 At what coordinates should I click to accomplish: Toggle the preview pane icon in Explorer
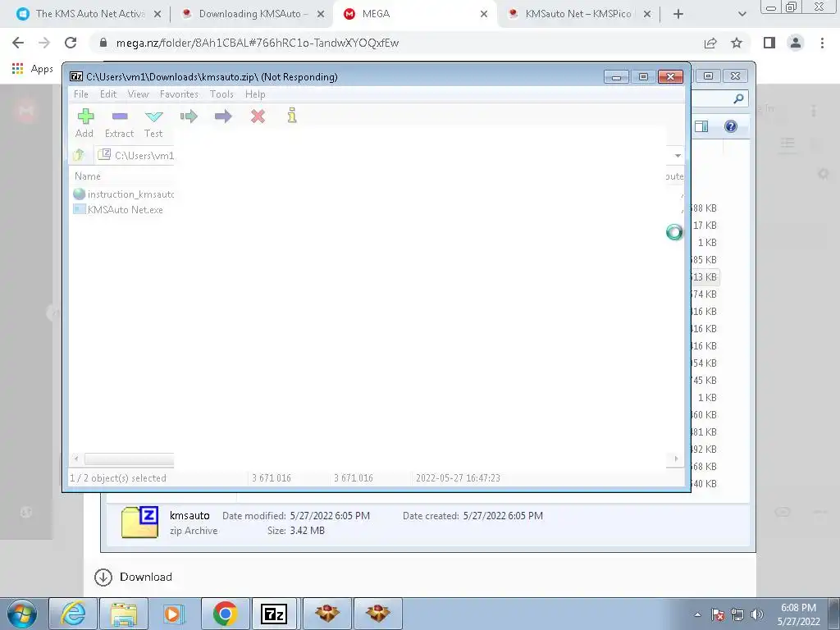(x=701, y=126)
